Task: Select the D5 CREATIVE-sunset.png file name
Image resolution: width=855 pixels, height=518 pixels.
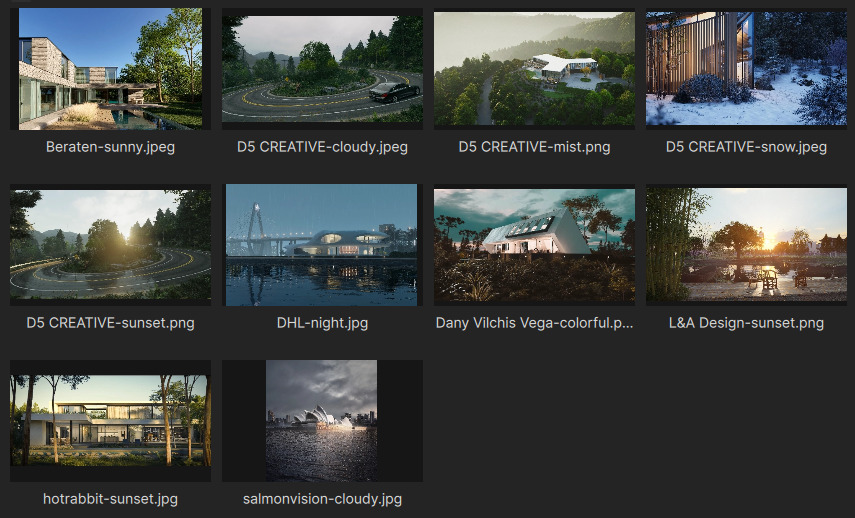Action: [x=110, y=323]
